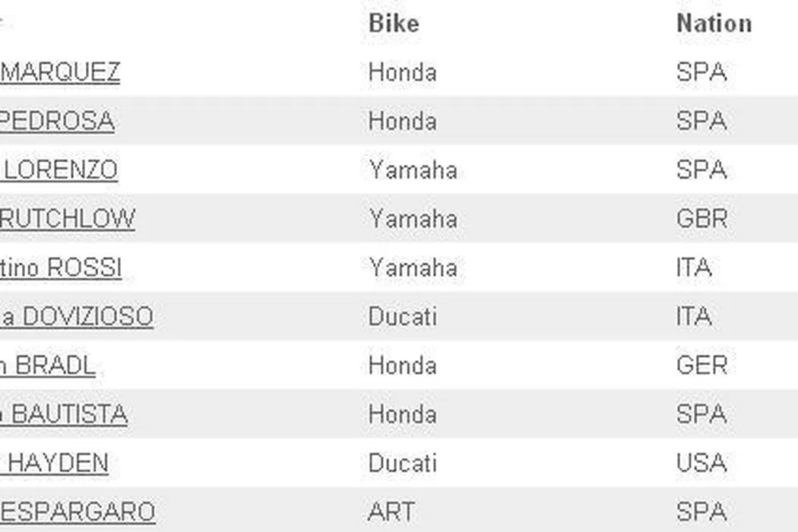Viewport: 798px width, 532px height.
Task: Open the ROSSI rider link
Action: pos(61,268)
